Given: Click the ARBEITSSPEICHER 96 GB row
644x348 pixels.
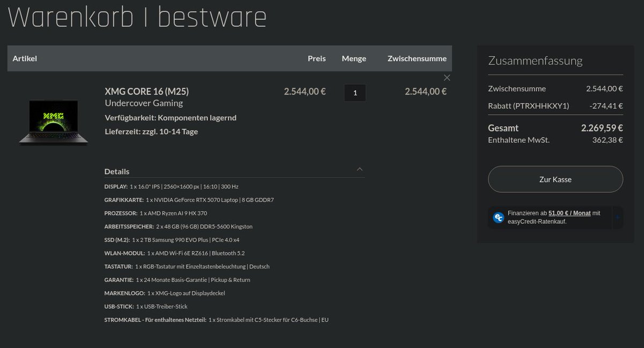Looking at the screenshot, I should 178,227.
